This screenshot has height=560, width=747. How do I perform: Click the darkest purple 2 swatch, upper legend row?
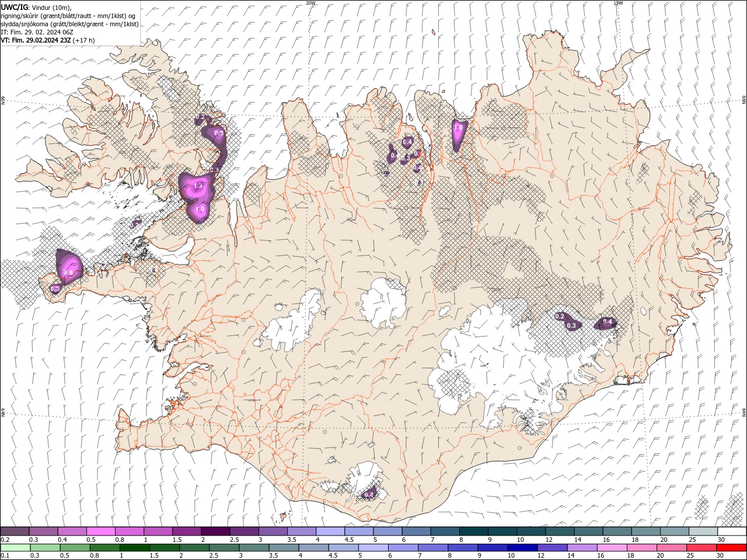point(215,531)
